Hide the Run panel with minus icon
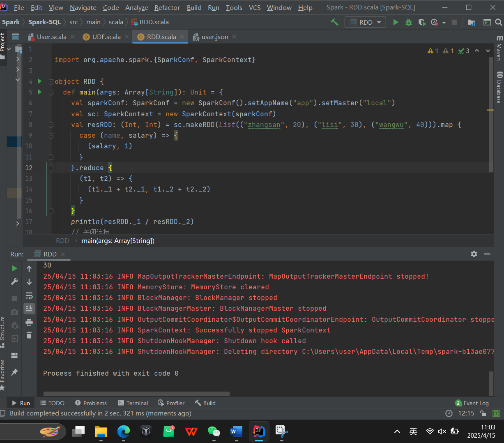This screenshot has width=504, height=443. (x=487, y=254)
